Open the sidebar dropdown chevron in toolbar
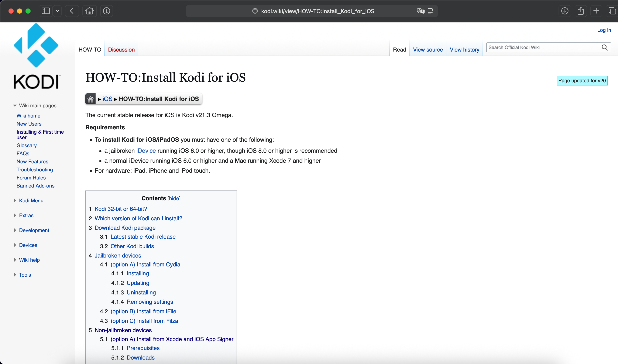 (x=57, y=11)
